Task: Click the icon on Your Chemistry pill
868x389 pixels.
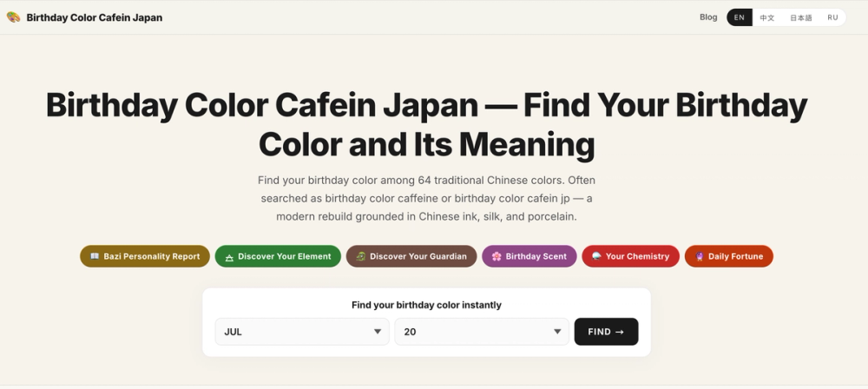Action: point(597,256)
